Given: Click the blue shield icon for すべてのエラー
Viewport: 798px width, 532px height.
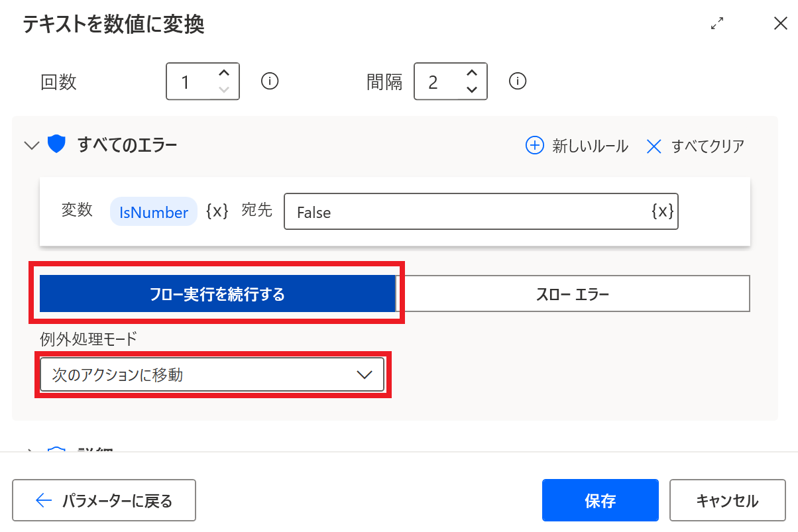Looking at the screenshot, I should (56, 144).
